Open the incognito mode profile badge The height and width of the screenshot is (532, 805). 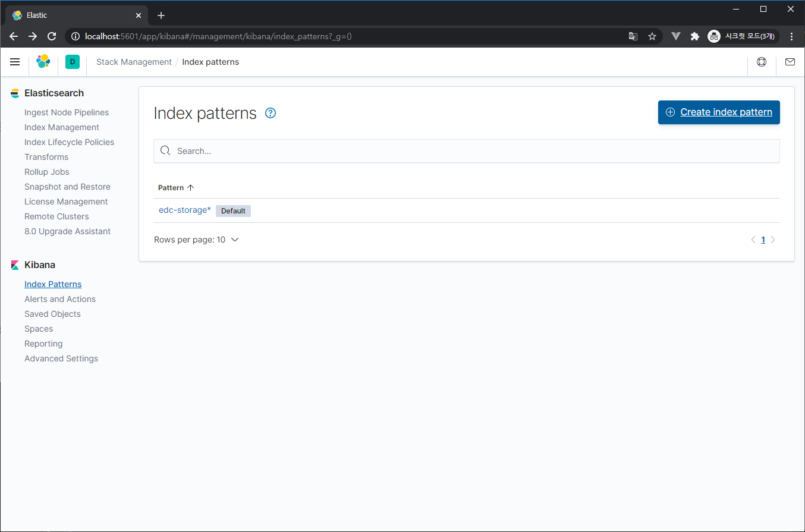[x=743, y=36]
